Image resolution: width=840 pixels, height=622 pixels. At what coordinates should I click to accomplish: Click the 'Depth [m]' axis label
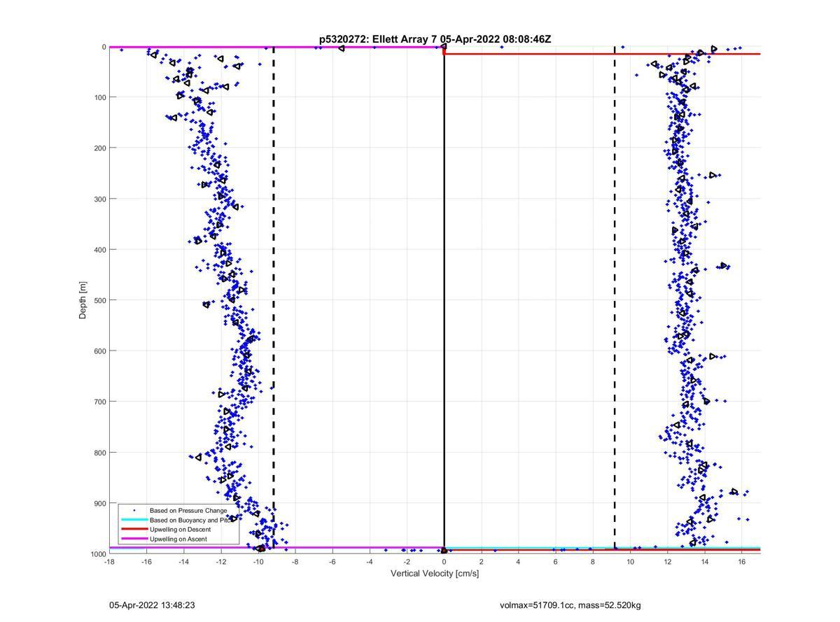[83, 300]
